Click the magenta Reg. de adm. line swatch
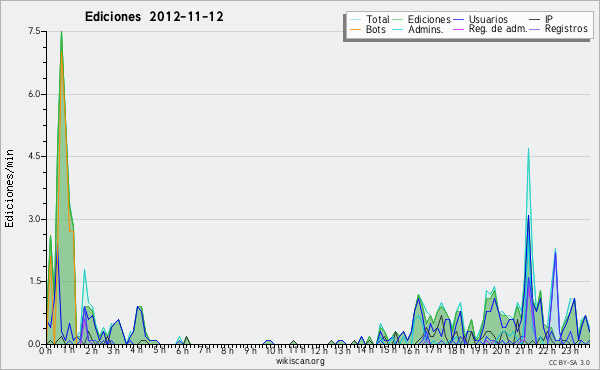The height and width of the screenshot is (370, 600). click(458, 29)
